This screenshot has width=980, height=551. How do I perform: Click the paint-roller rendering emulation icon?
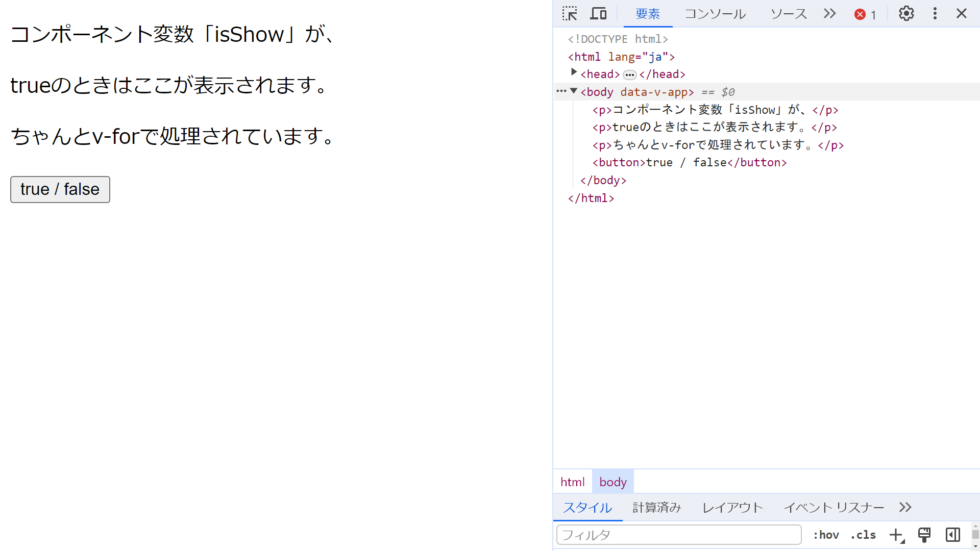coord(924,535)
